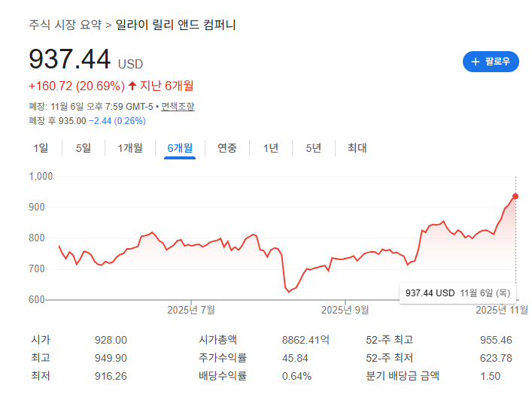Click the 배당수익률 dividend yield label
Viewport: 532px width, 394px height.
pos(223,376)
